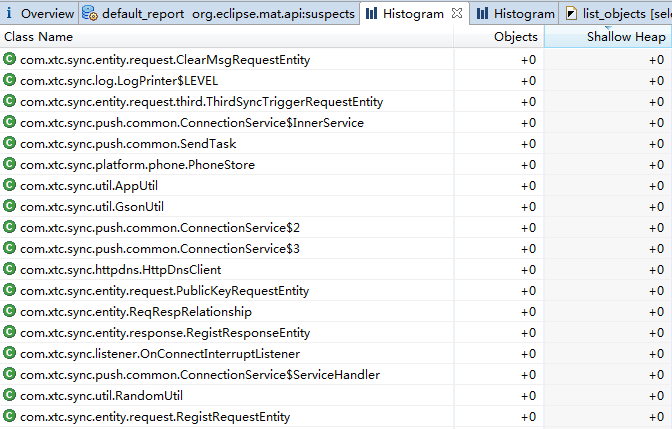Image resolution: width=672 pixels, height=429 pixels.
Task: Click class icon of HttpDnsClient row
Action: [x=9, y=269]
